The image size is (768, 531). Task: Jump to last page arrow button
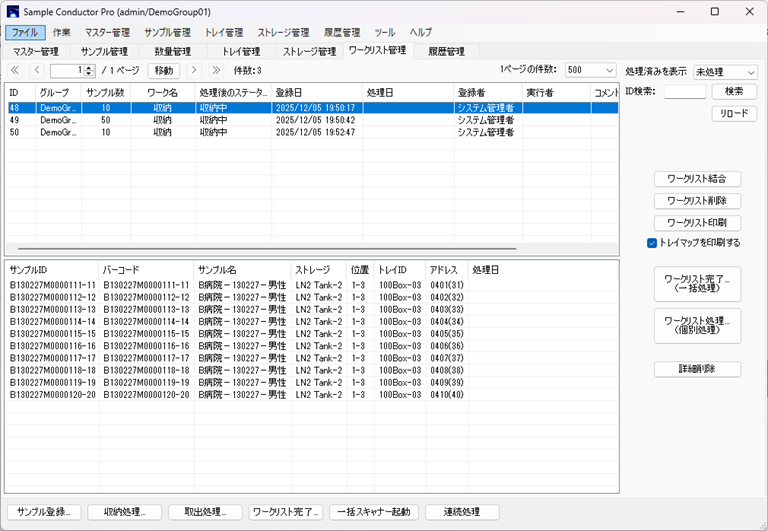pos(215,71)
